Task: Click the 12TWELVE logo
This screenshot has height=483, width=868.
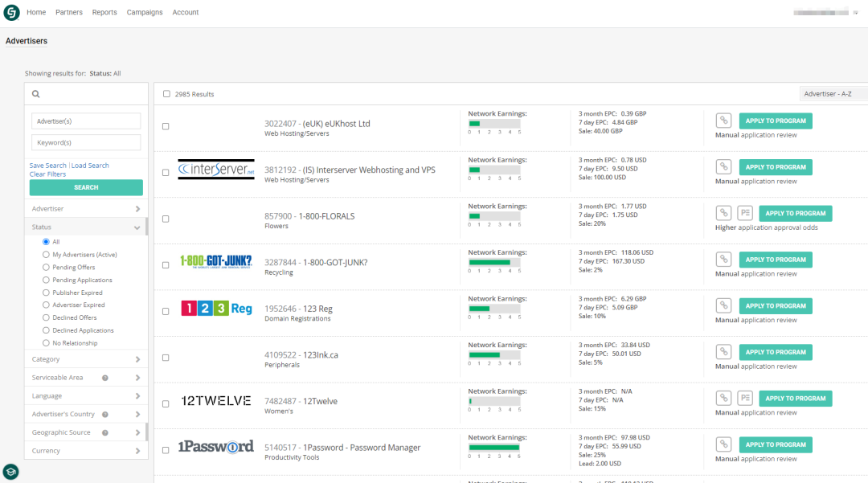Action: 216,400
